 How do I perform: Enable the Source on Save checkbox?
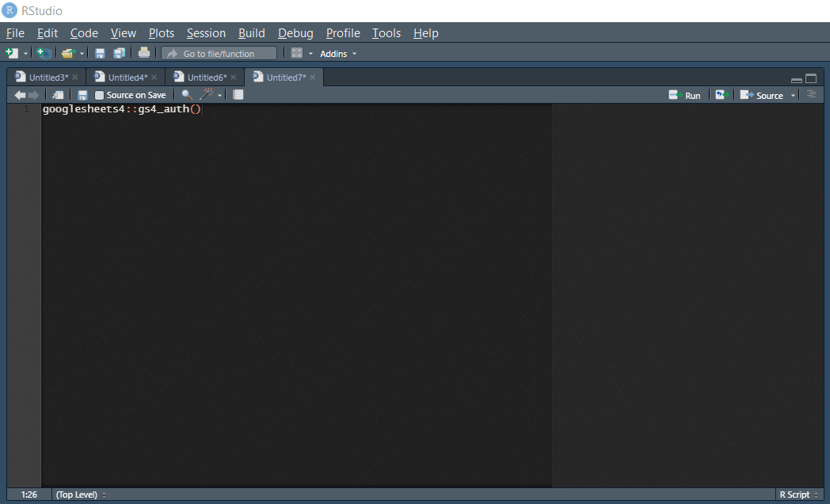(99, 95)
